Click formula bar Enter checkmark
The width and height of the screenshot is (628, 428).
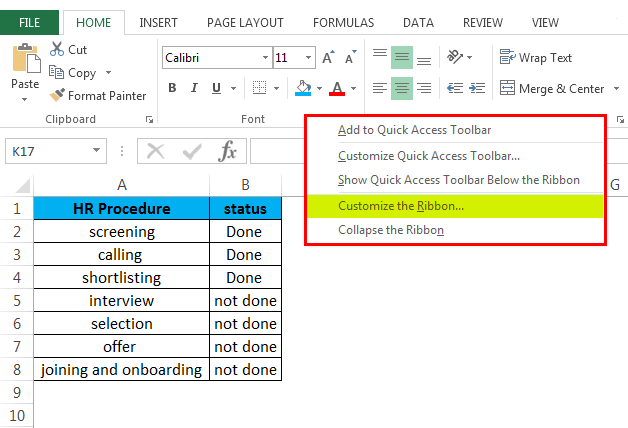[192, 151]
